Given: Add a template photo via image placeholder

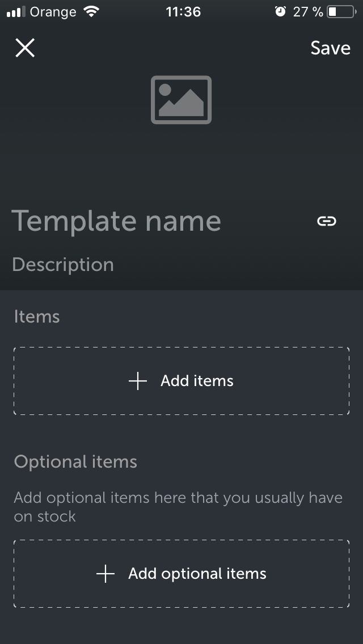Looking at the screenshot, I should (181, 100).
